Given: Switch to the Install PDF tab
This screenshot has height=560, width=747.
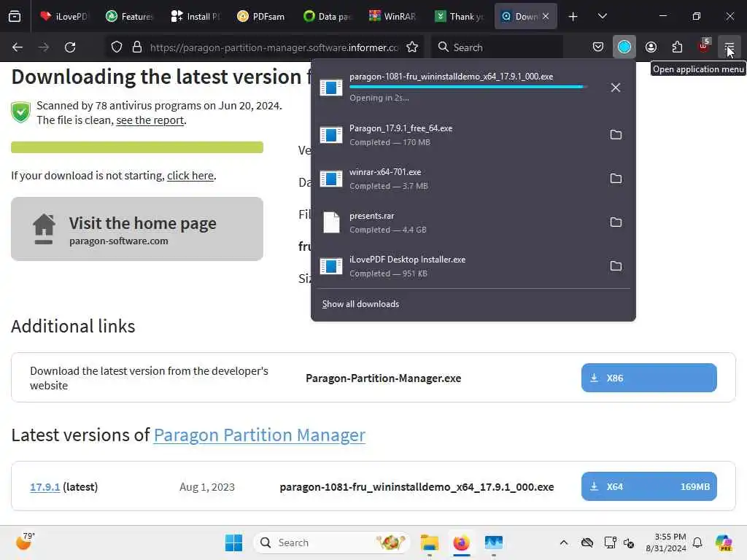Looking at the screenshot, I should click(195, 16).
